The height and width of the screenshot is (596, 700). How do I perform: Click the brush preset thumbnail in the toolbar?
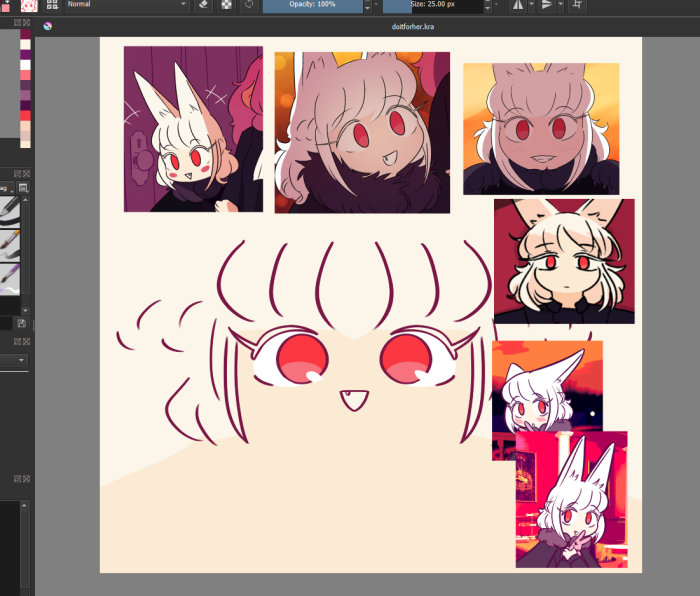pos(28,5)
